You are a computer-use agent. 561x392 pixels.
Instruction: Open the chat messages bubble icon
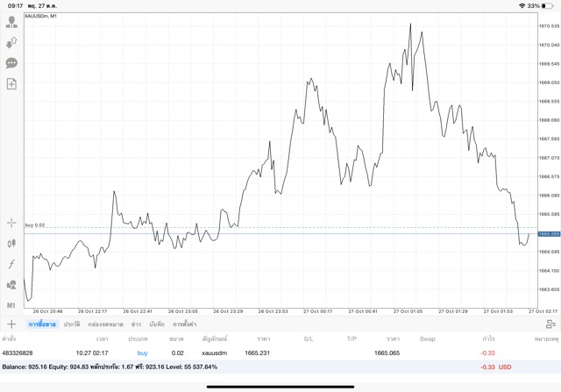[11, 63]
